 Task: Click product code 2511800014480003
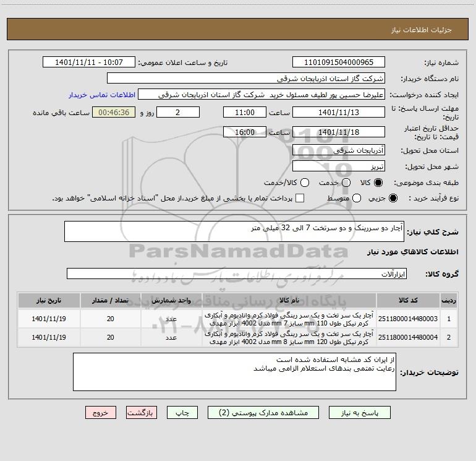(x=408, y=319)
